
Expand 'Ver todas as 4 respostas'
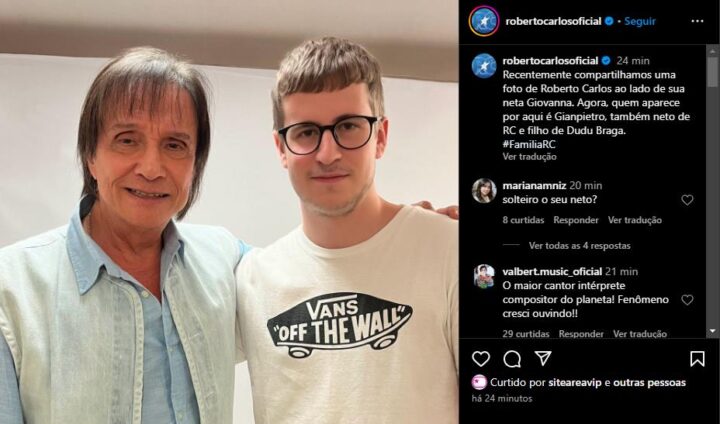point(579,245)
